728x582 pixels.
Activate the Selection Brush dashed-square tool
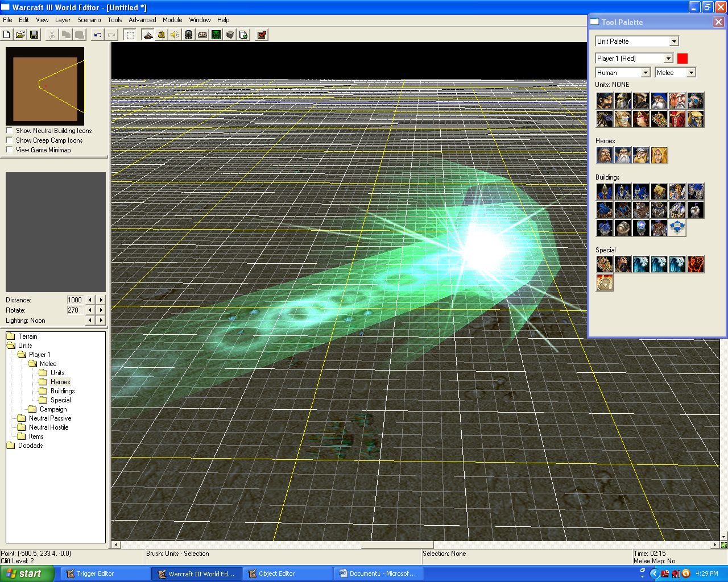(130, 35)
